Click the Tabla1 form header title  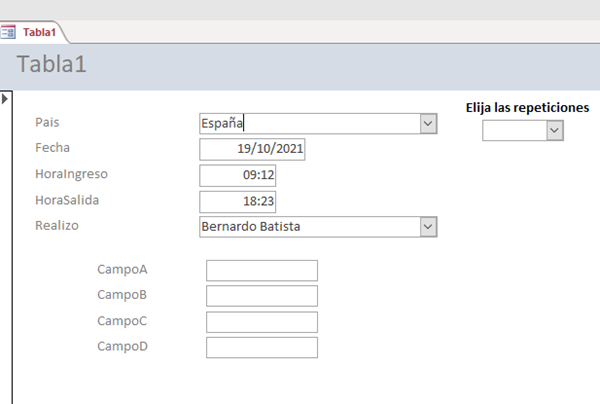[x=52, y=66]
